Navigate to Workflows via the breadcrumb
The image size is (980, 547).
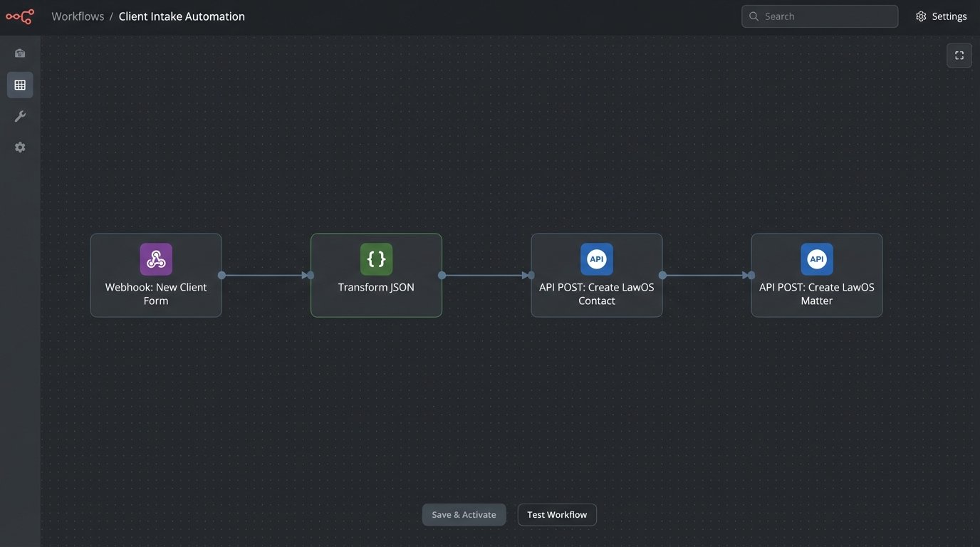(78, 16)
